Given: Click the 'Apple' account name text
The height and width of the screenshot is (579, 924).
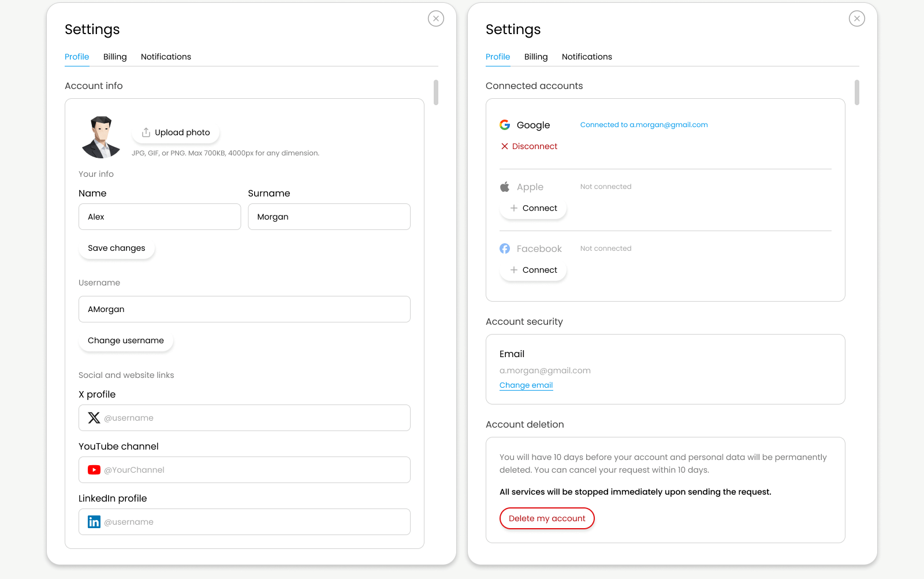Looking at the screenshot, I should coord(530,187).
